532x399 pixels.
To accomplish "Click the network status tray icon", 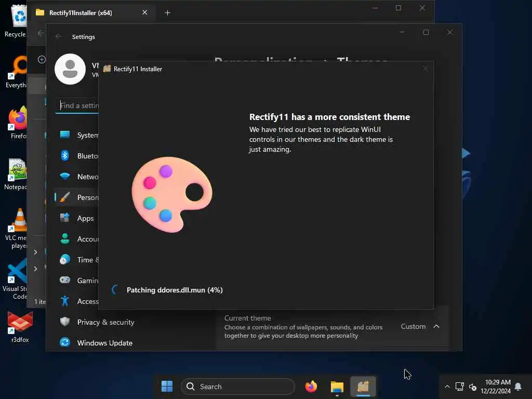I will click(x=460, y=387).
